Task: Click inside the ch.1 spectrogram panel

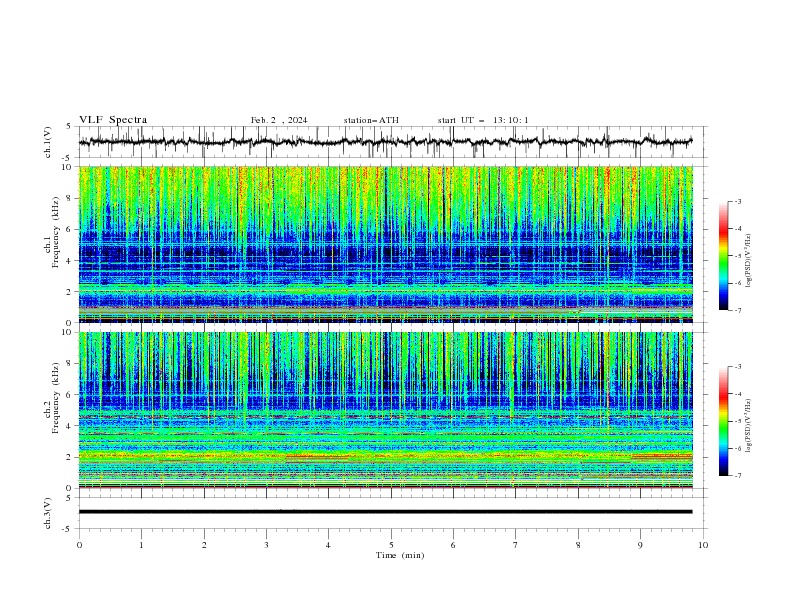Action: coord(385,244)
